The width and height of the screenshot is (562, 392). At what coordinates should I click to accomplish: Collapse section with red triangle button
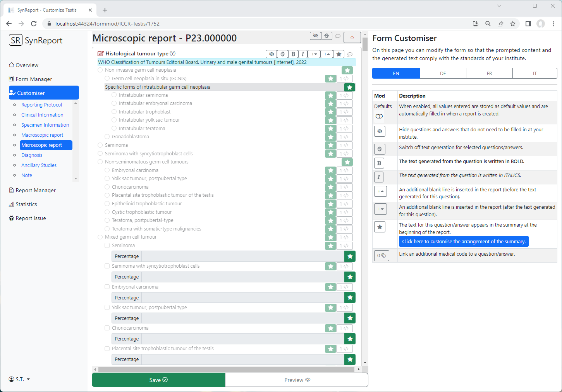click(352, 37)
